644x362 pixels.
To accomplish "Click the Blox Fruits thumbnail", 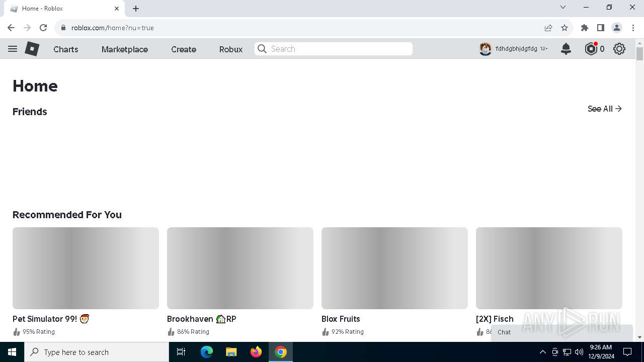I will point(394,268).
